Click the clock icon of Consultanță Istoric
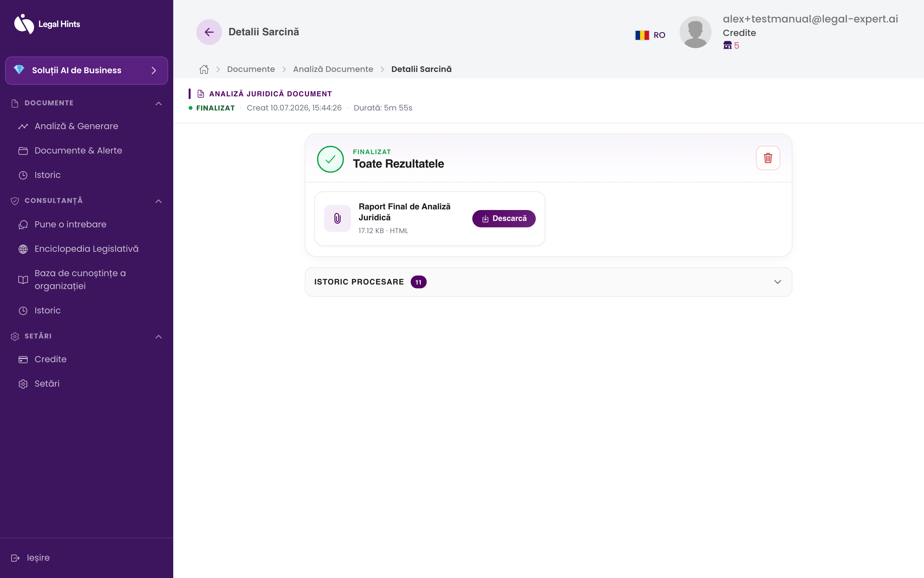The image size is (924, 578). [x=23, y=311]
